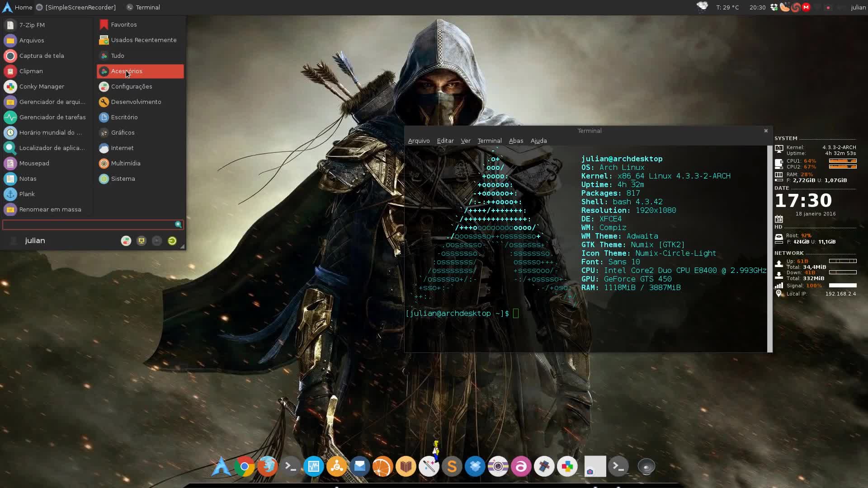
Task: Open the system monitor dock icon
Action: (313, 466)
